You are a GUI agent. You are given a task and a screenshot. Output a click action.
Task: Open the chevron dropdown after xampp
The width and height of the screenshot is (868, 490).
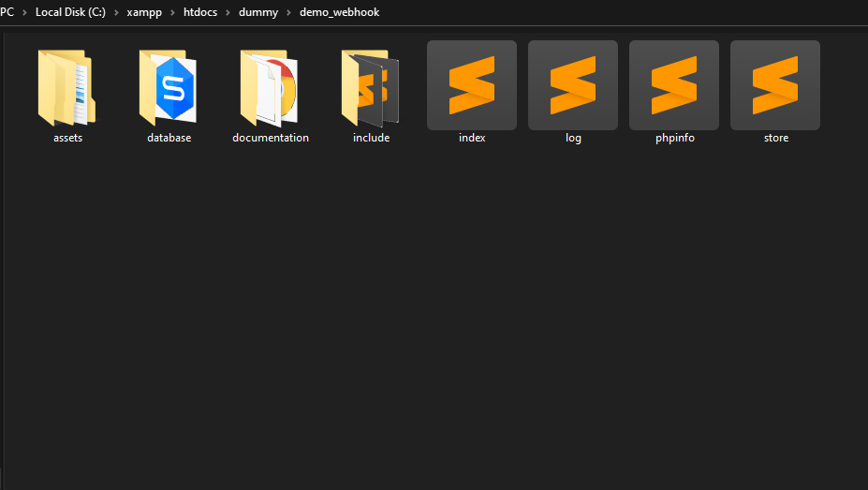point(173,12)
